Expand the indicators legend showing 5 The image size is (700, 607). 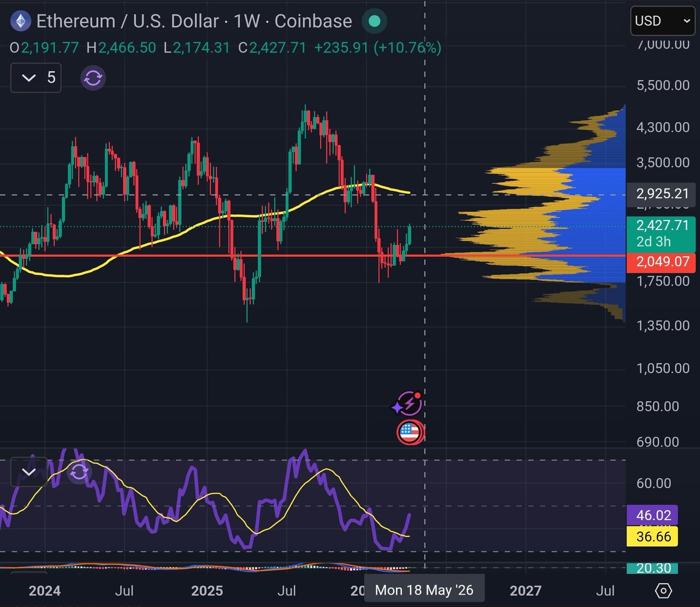tap(36, 78)
